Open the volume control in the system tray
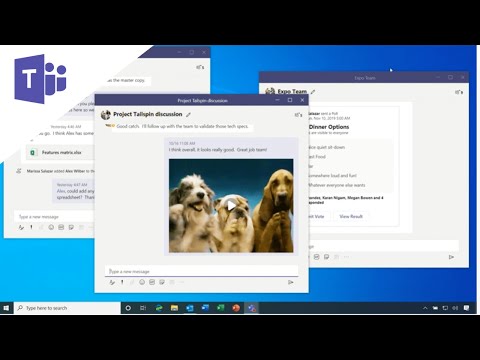480x360 pixels. (x=455, y=308)
